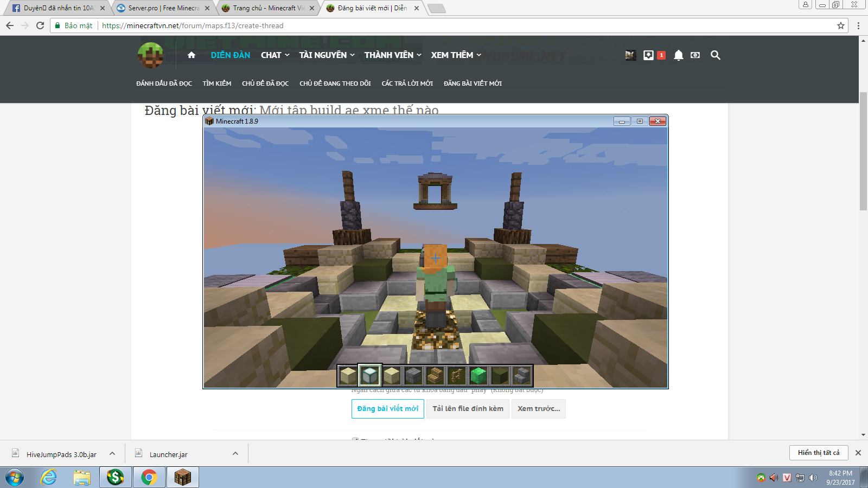The width and height of the screenshot is (868, 488).
Task: Click the taskbar clock showing 8:42 PM
Action: [x=840, y=478]
